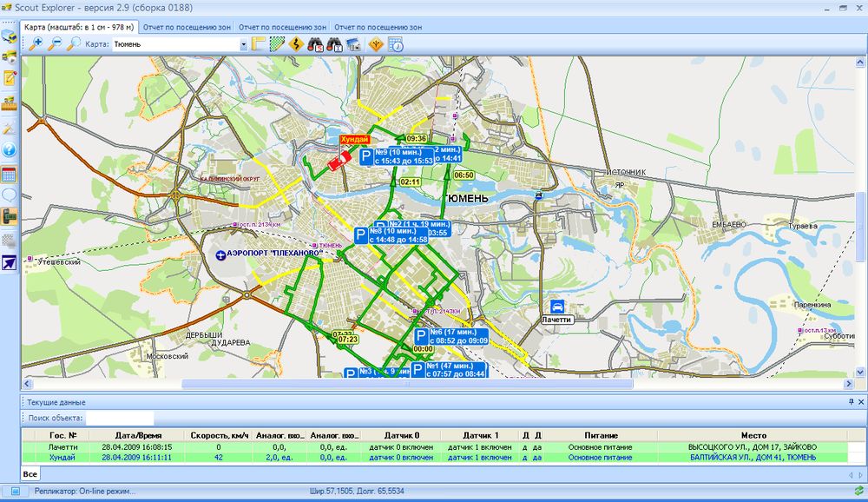Click the SMS phone sidebar icon

pyautogui.click(x=10, y=216)
